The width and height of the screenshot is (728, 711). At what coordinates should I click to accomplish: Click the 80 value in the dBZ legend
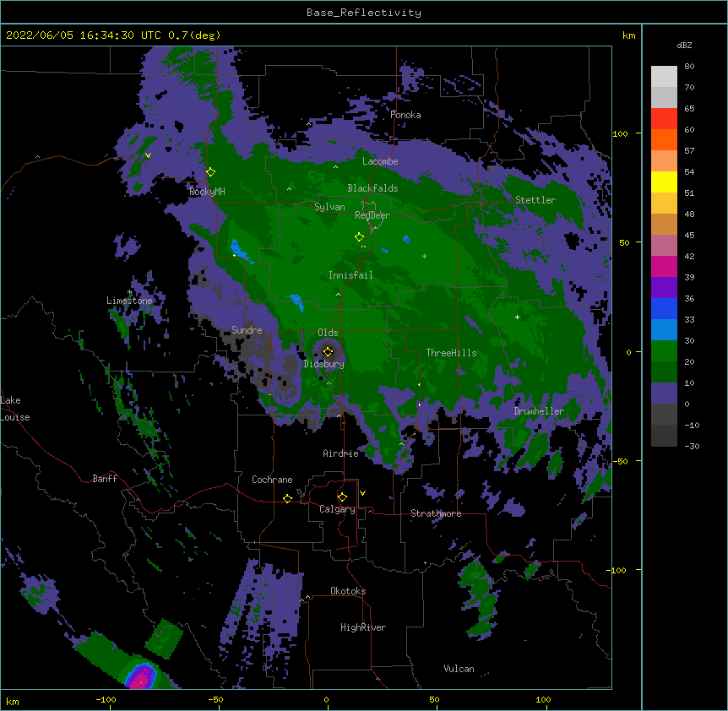coord(689,67)
